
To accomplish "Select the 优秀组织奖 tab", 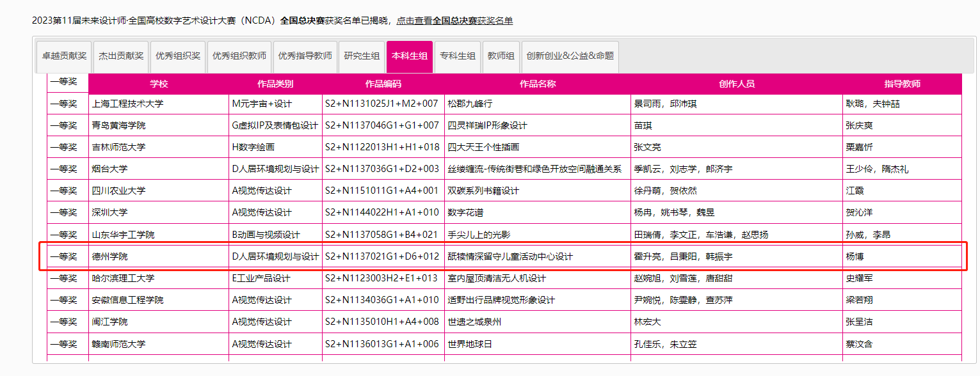I will (x=178, y=56).
